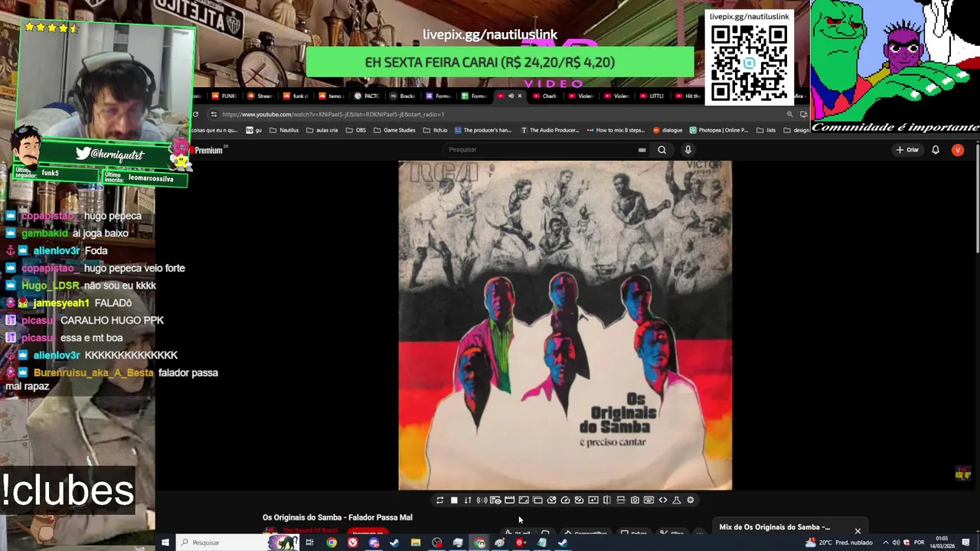Viewport: 980px width, 551px height.
Task: Click the Criar button
Action: [x=907, y=150]
